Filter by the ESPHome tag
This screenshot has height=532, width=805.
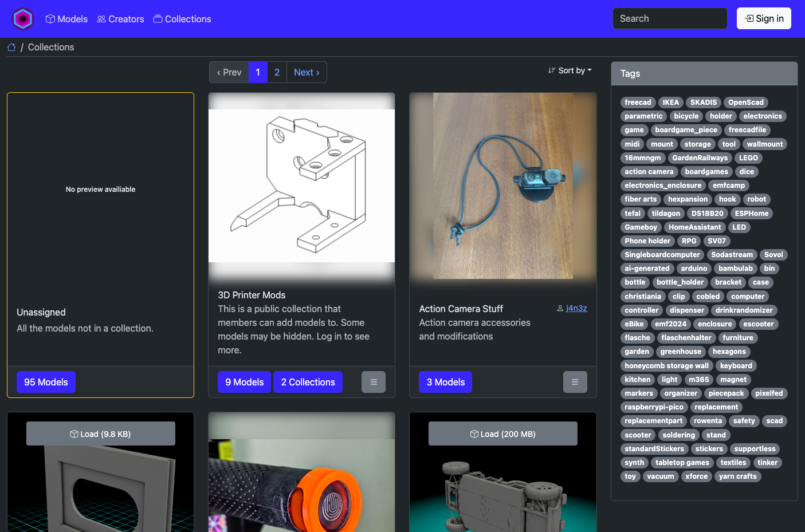[x=751, y=214]
